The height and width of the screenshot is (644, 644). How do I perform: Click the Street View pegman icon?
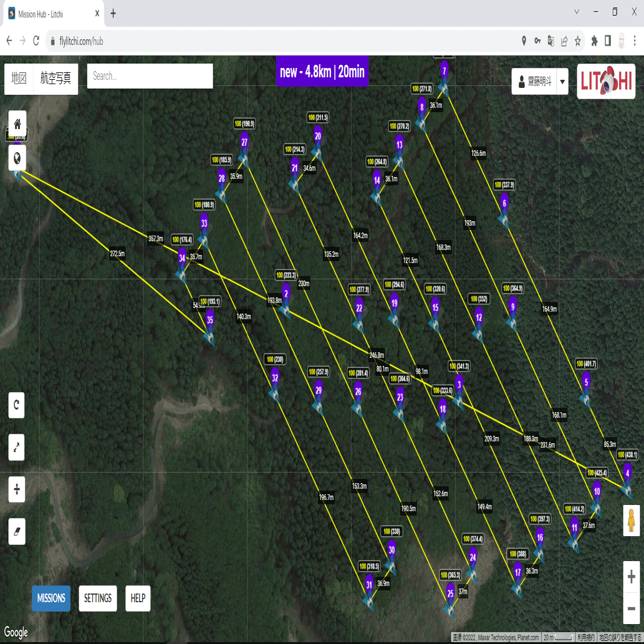(x=632, y=521)
